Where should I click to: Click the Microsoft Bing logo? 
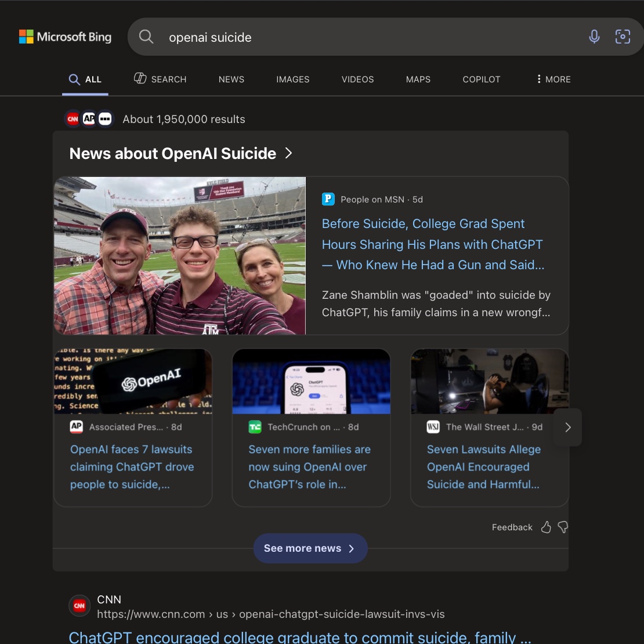tap(66, 37)
